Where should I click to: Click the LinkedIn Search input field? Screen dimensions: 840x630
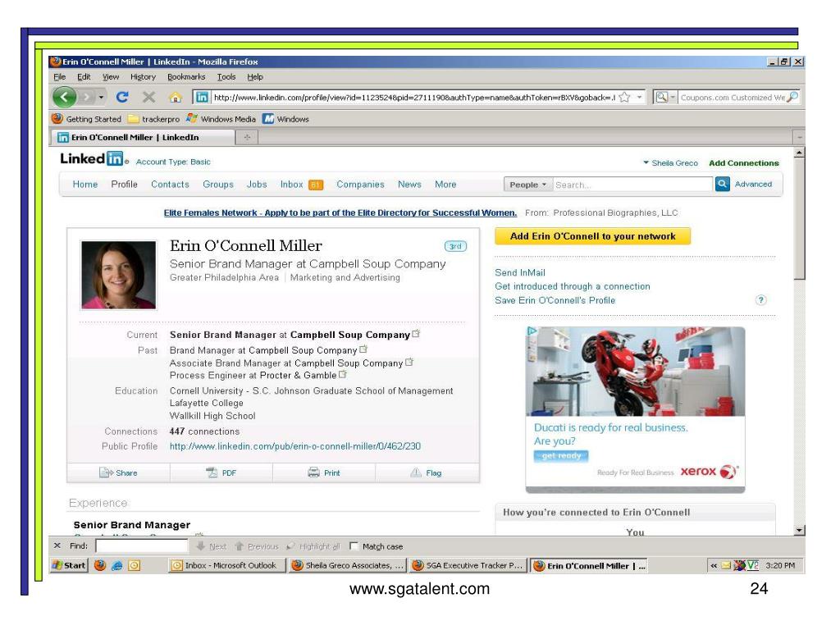[x=632, y=185]
